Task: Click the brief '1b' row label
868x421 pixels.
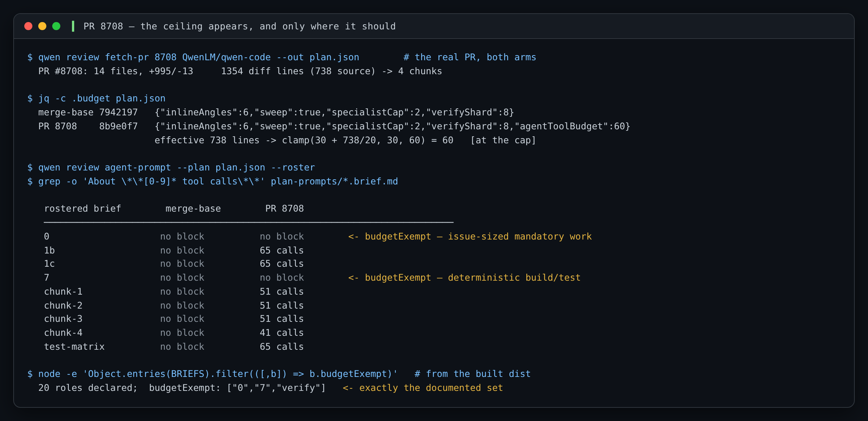Action: [x=49, y=251]
